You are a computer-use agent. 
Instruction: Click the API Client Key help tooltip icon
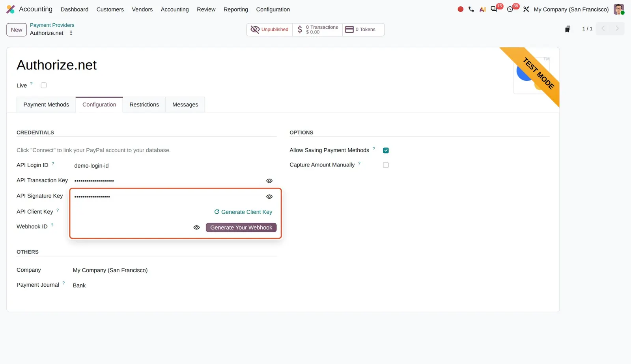click(x=58, y=210)
